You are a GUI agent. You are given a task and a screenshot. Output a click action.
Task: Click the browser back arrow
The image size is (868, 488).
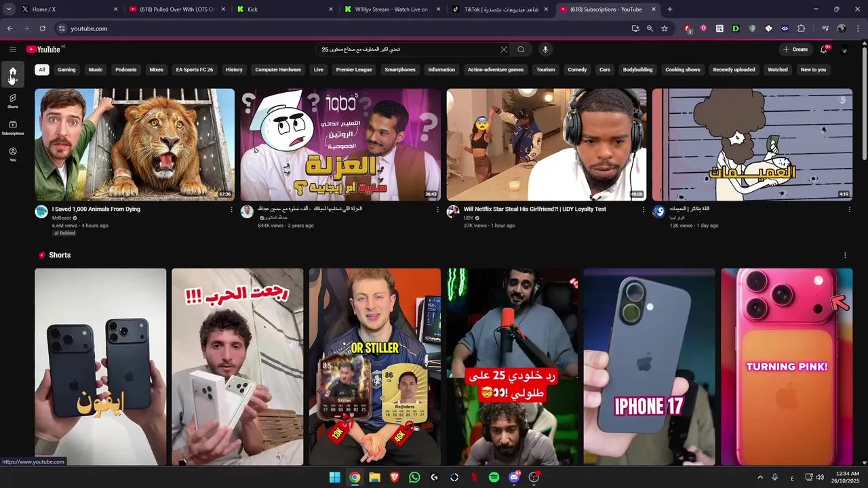9,28
